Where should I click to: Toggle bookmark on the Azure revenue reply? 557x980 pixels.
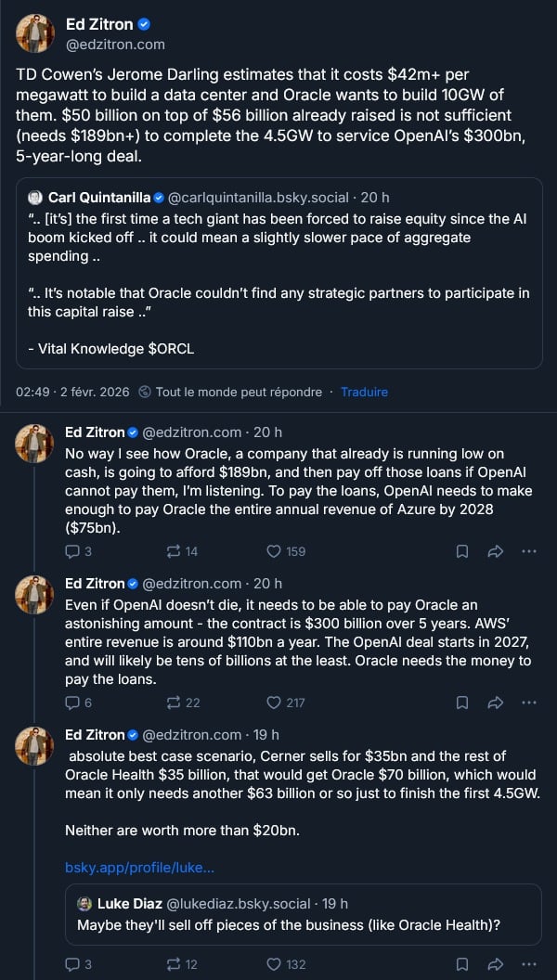(x=461, y=551)
